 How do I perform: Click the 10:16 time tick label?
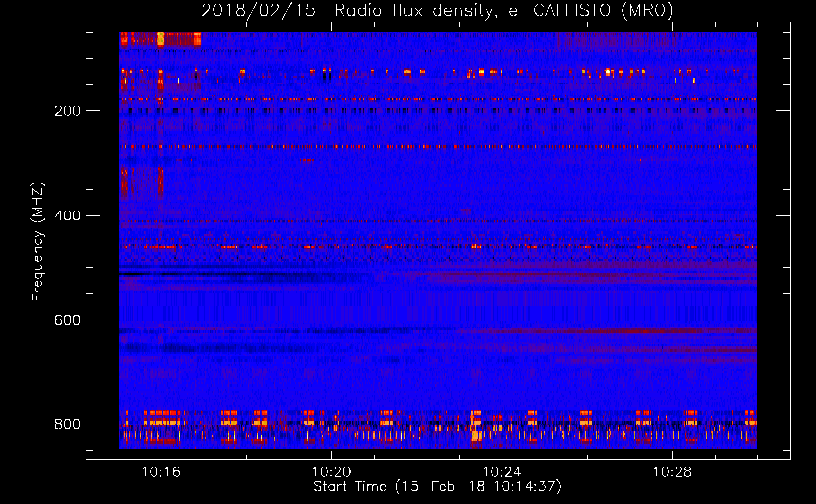(161, 472)
